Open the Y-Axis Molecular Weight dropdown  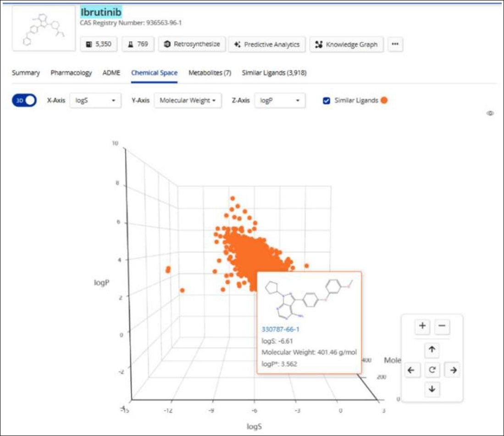click(188, 101)
